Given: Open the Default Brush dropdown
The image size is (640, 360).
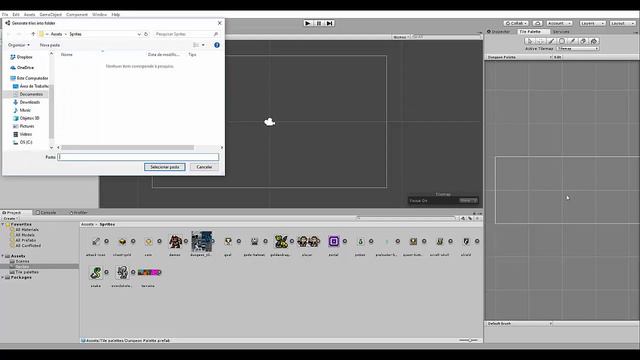Looking at the screenshot, I should [519, 324].
